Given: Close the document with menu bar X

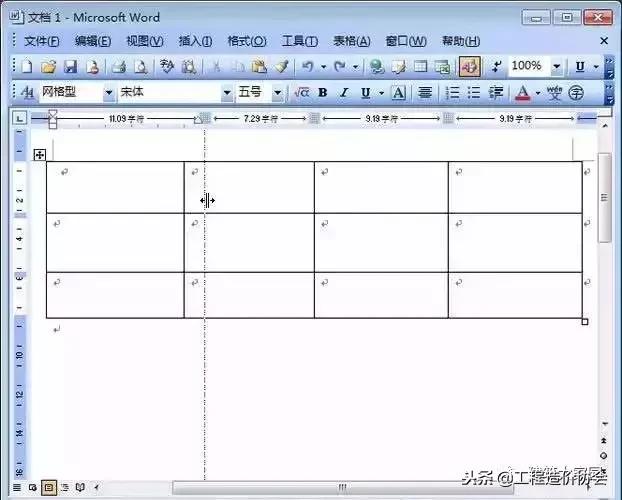Looking at the screenshot, I should pyautogui.click(x=604, y=41).
